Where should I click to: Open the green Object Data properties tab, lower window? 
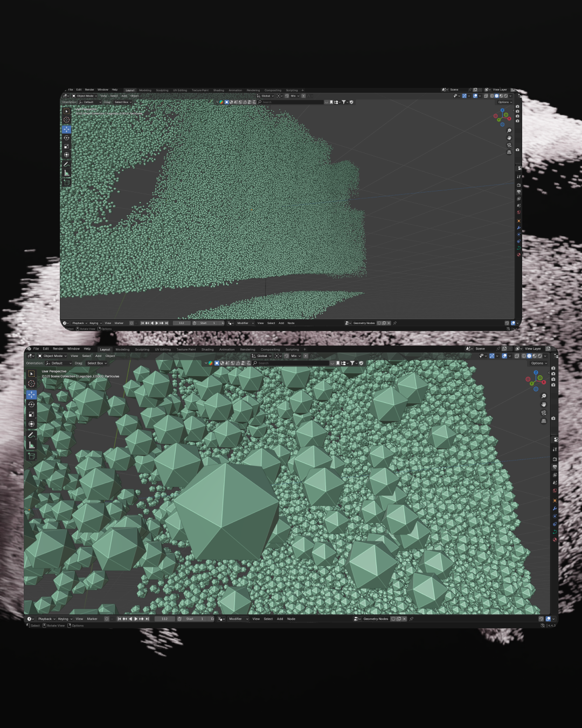point(555,532)
